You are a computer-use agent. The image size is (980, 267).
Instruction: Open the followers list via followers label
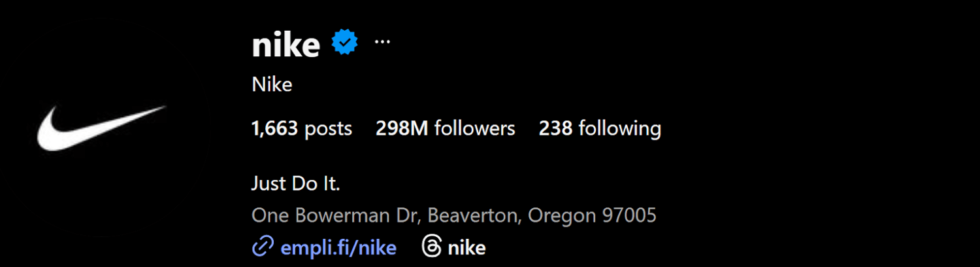[x=474, y=128]
